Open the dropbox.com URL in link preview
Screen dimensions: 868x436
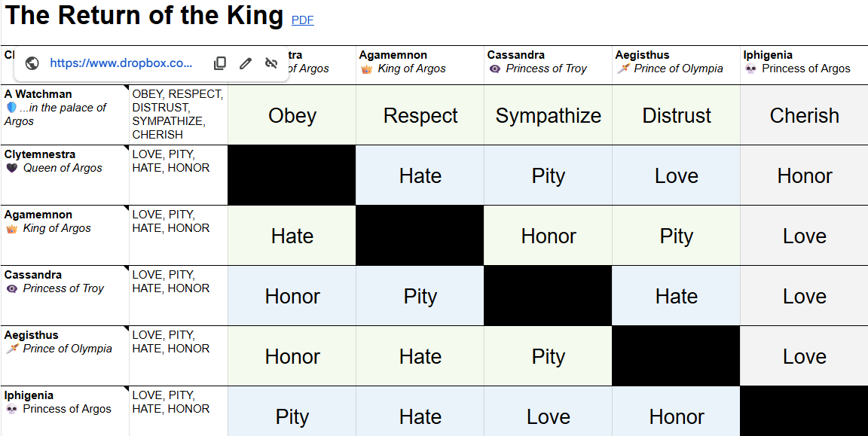pos(121,63)
